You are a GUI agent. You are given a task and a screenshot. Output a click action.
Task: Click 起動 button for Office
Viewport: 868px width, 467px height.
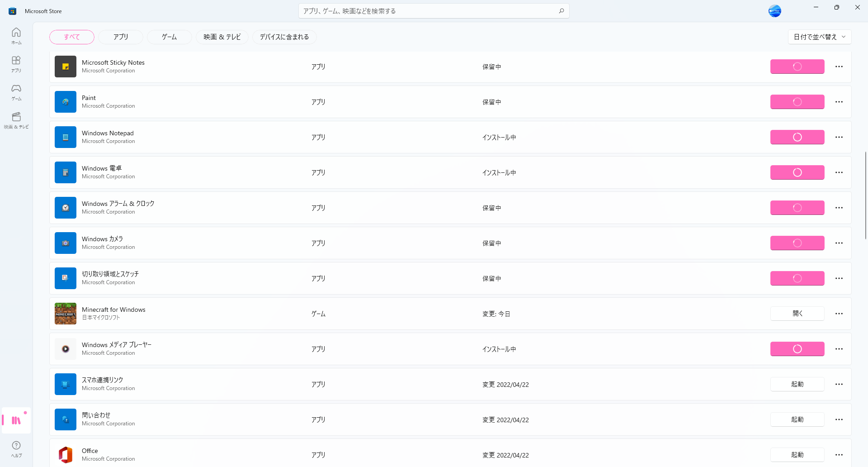coord(797,455)
